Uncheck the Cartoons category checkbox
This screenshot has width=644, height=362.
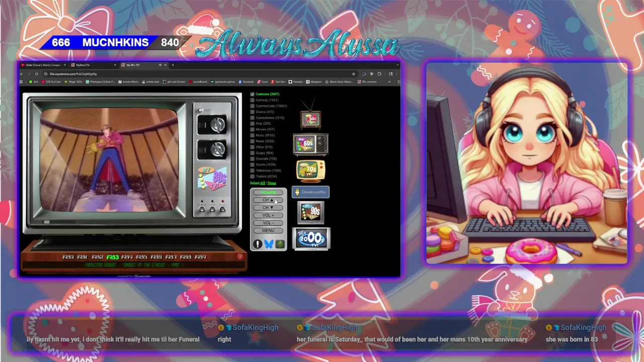coord(253,94)
